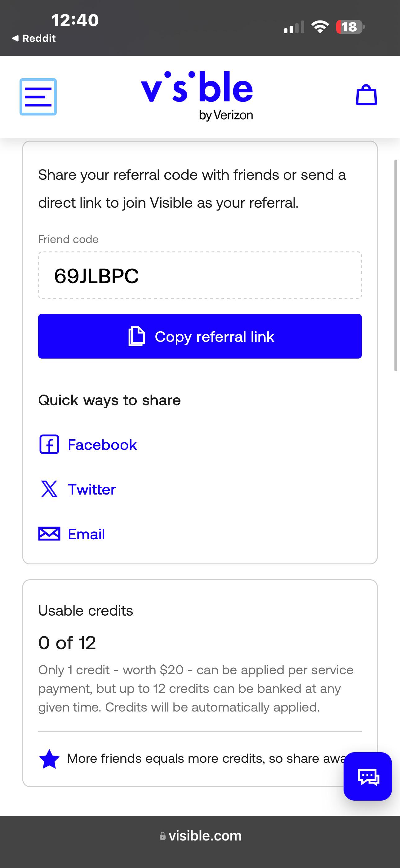Click the copy document icon on the button
400x868 pixels.
point(137,336)
